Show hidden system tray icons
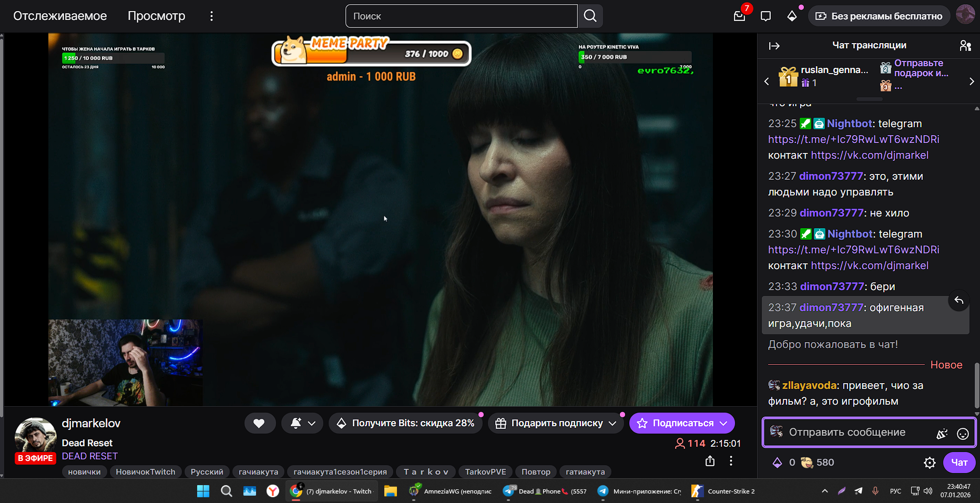The height and width of the screenshot is (503, 980). click(824, 491)
